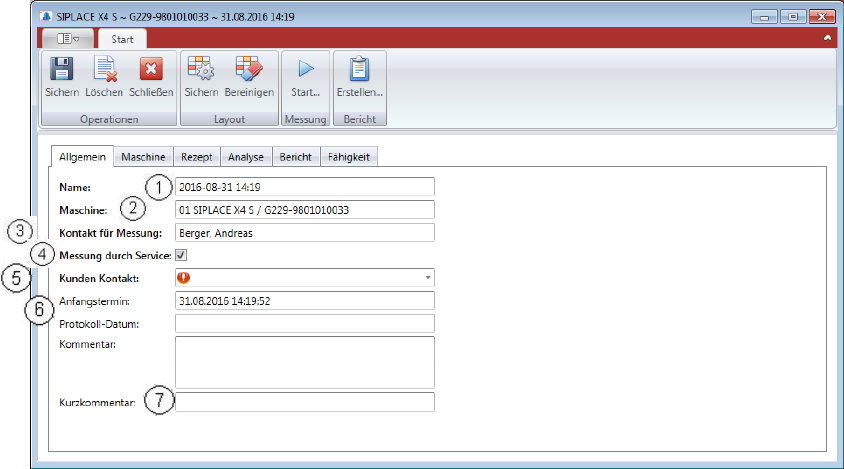This screenshot has width=844, height=469.
Task: Select the Start ribbon tab
Action: coord(122,39)
